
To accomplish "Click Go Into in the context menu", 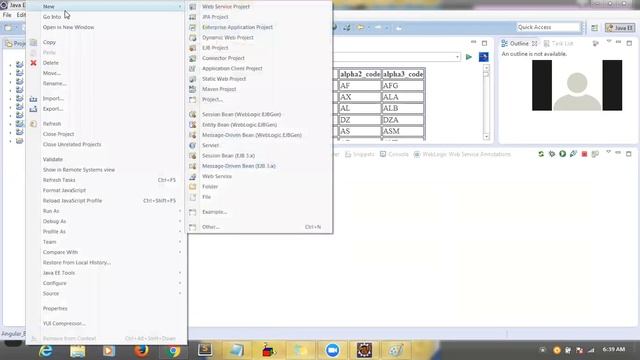I will pyautogui.click(x=52, y=17).
